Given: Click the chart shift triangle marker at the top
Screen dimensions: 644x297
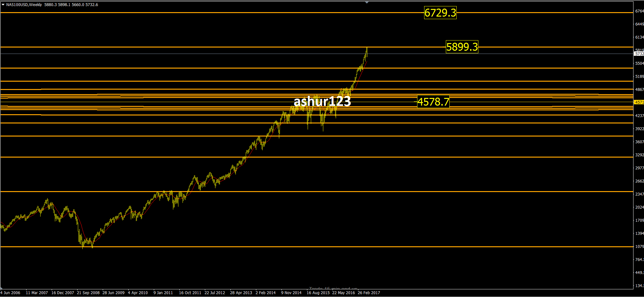Looking at the screenshot, I should click(x=367, y=3).
